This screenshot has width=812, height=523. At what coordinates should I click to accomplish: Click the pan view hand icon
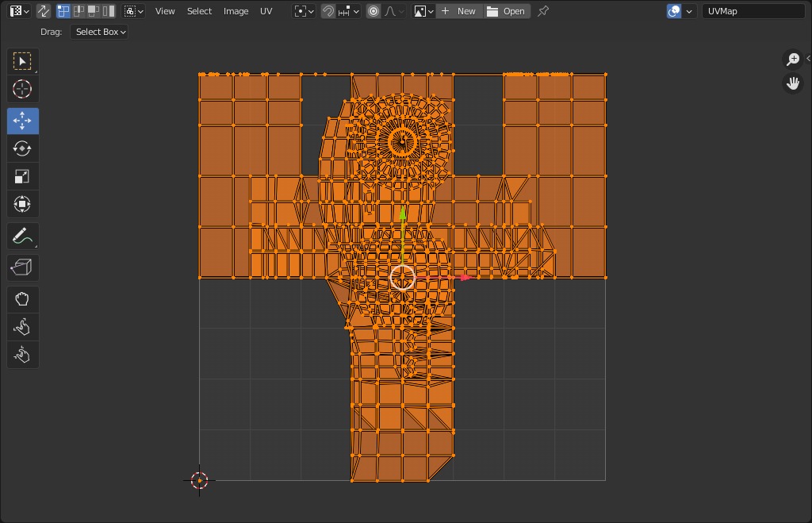pyautogui.click(x=793, y=83)
